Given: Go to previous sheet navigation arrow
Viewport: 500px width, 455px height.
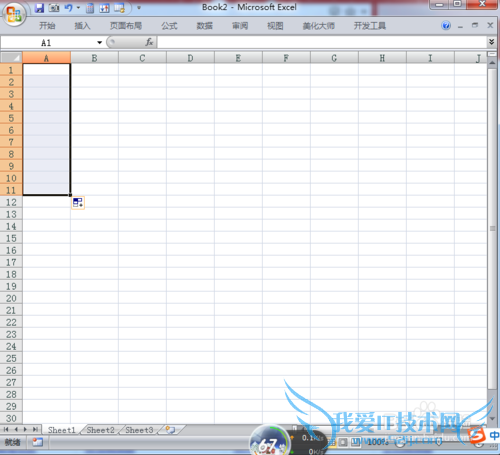Looking at the screenshot, I should (15, 429).
